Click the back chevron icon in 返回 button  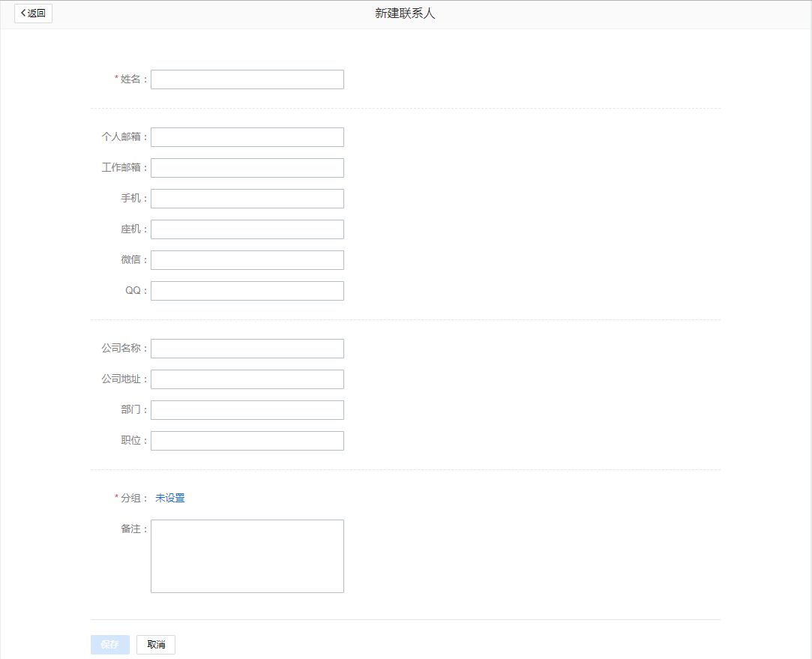[x=22, y=13]
